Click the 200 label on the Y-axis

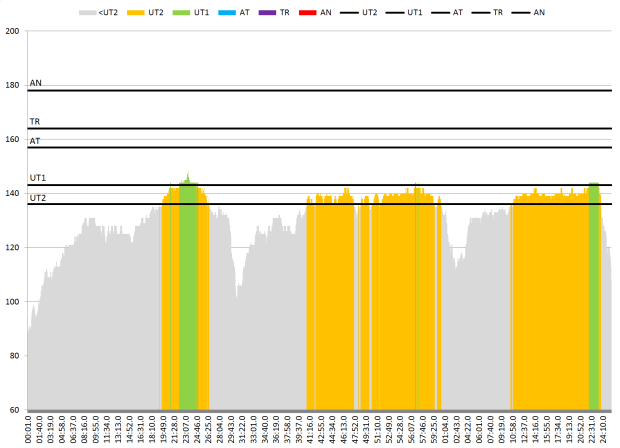pyautogui.click(x=13, y=31)
